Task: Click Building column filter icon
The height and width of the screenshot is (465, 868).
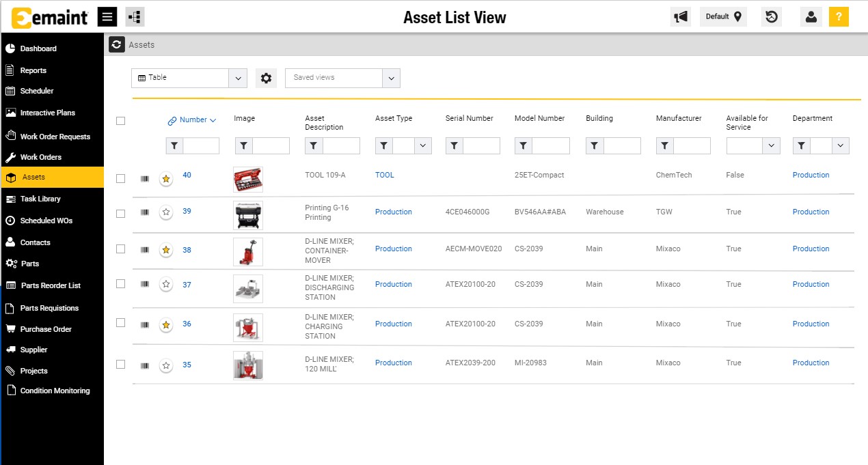Action: pos(595,145)
